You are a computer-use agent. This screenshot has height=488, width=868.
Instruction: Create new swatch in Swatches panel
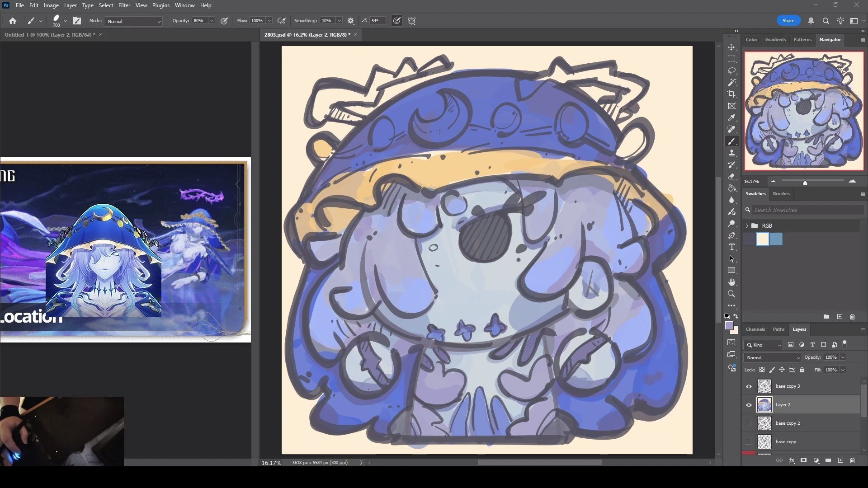(840, 317)
